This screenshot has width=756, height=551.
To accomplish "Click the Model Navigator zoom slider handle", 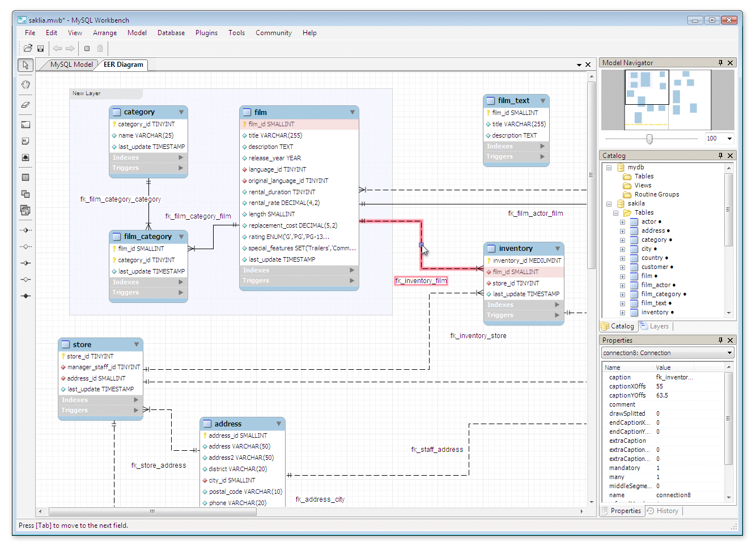I will (x=649, y=139).
